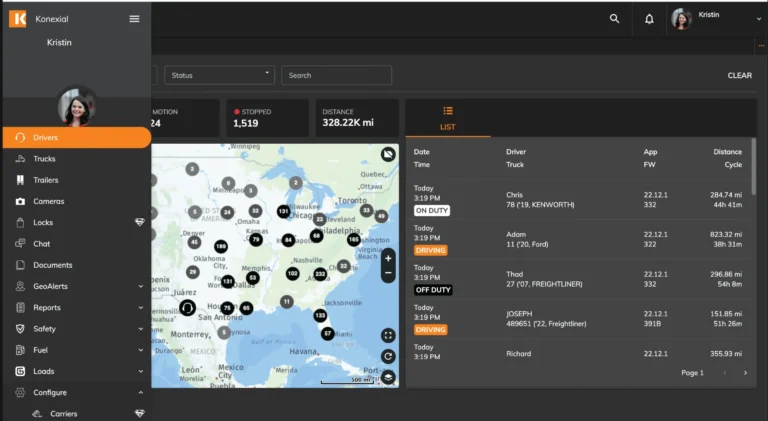The width and height of the screenshot is (768, 421).
Task: Open the map layers selector
Action: coord(388,377)
